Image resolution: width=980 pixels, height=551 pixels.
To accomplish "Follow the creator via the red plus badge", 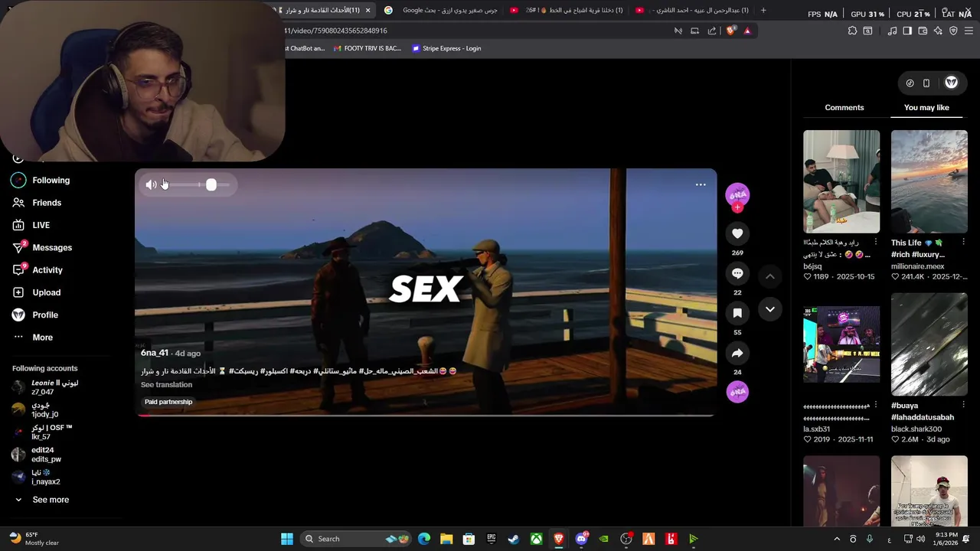I will click(737, 207).
